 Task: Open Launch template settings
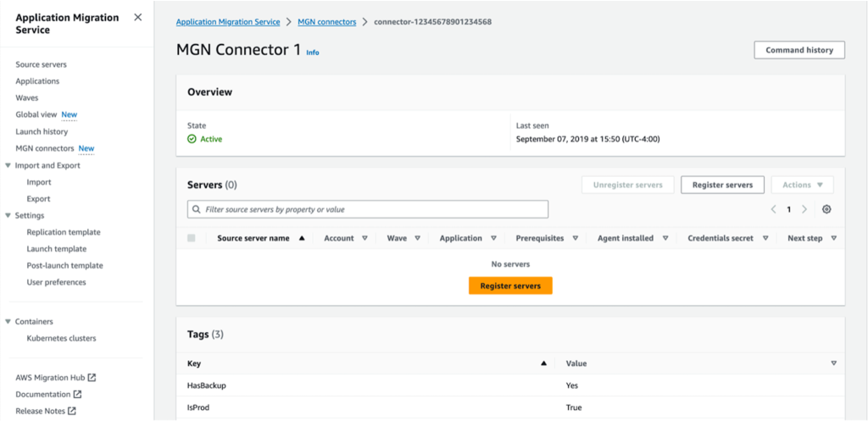tap(57, 249)
